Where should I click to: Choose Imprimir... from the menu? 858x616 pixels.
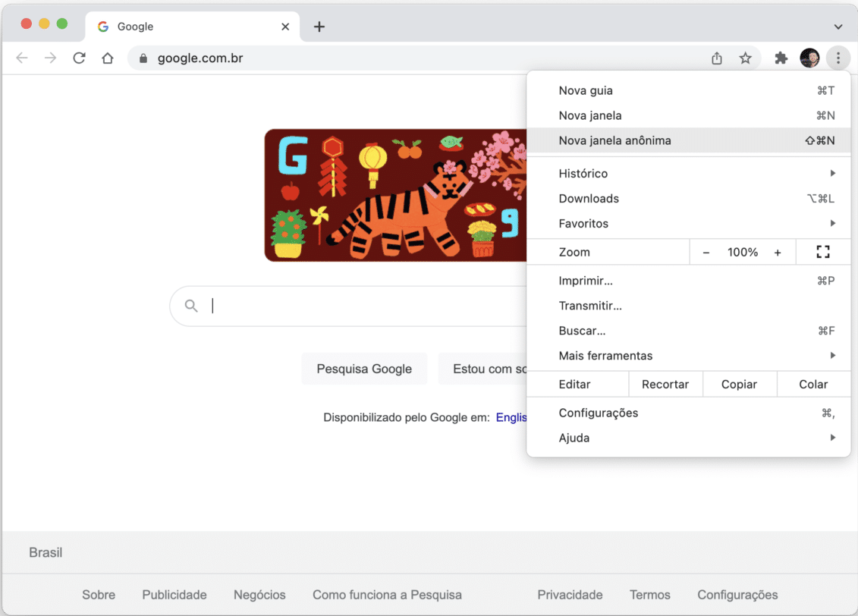point(688,281)
